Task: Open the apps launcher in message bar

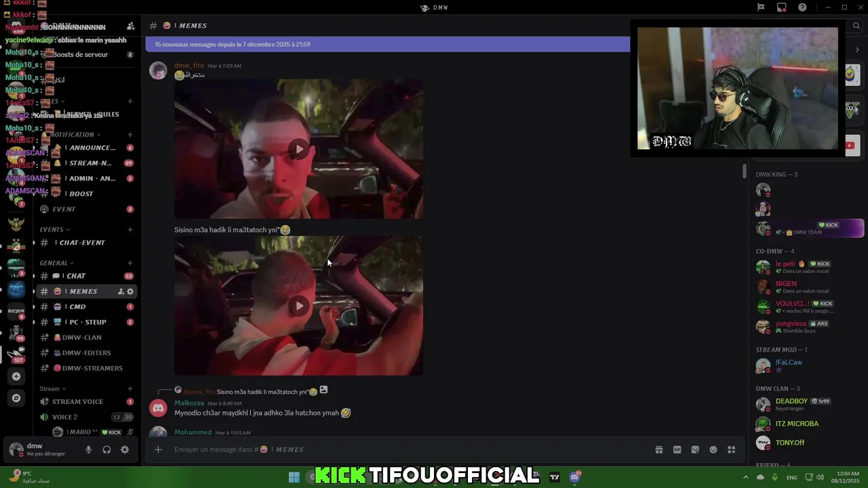Action: coord(731,449)
